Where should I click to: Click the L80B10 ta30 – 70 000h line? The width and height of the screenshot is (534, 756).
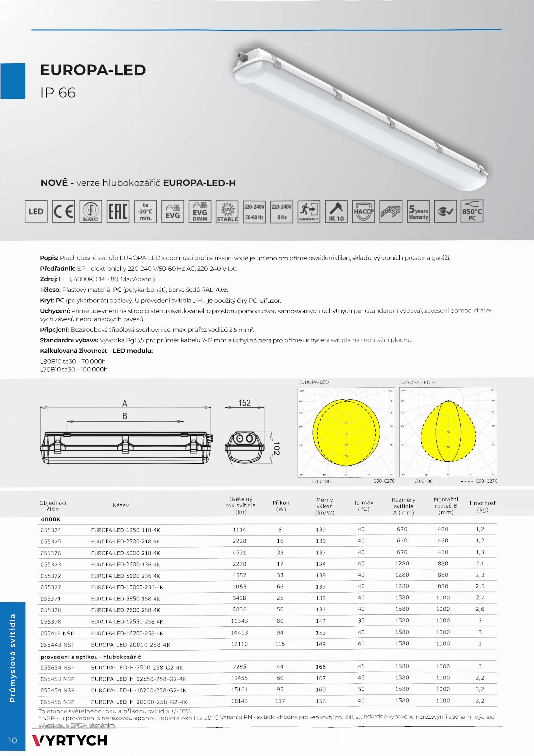coord(73,361)
